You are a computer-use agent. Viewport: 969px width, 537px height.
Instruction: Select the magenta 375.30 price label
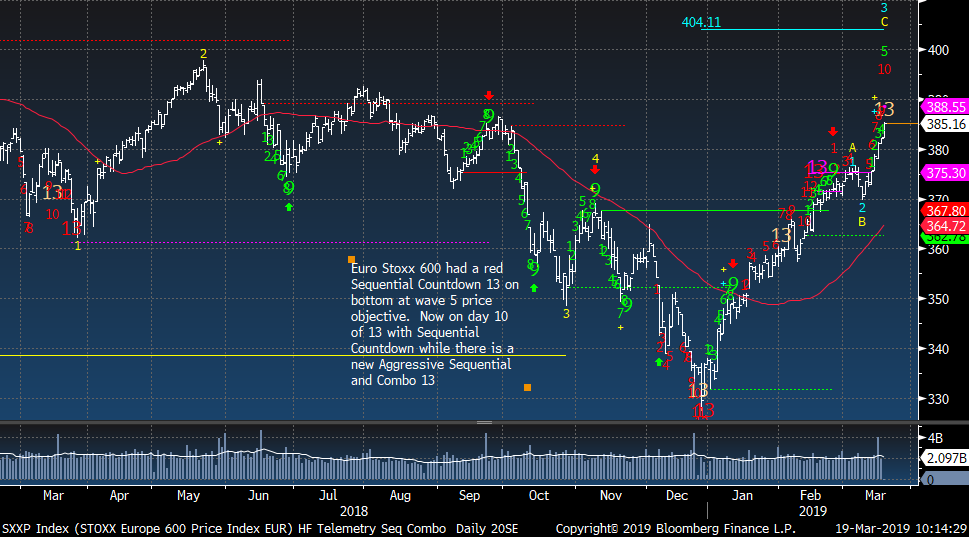coord(945,173)
